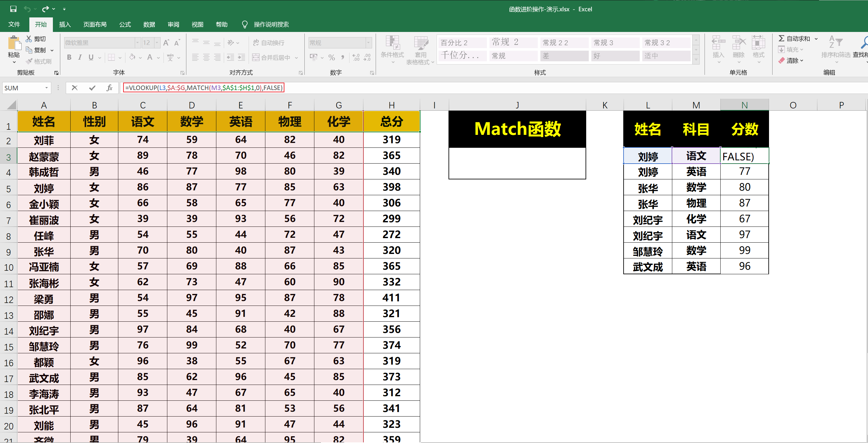This screenshot has height=443, width=868.
Task: Select column H header
Action: point(391,105)
